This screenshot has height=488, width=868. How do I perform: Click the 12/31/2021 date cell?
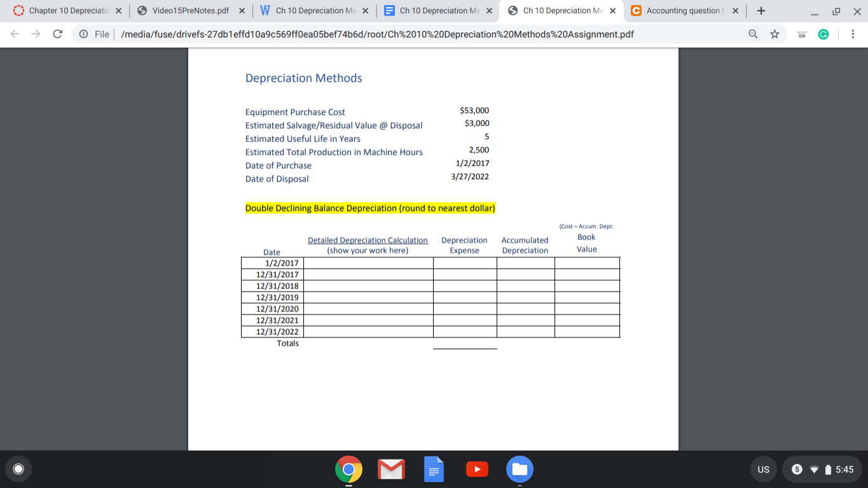(272, 320)
